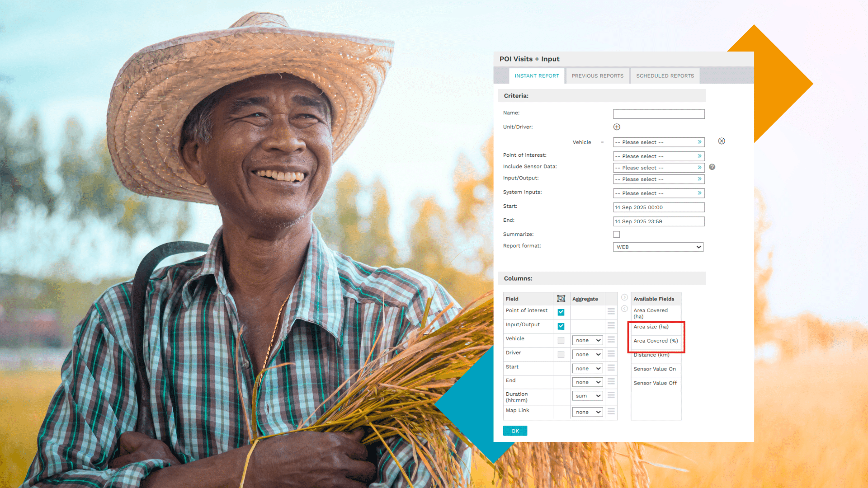Image resolution: width=868 pixels, height=488 pixels.
Task: Click left arrow to remove selected field
Action: pyautogui.click(x=624, y=309)
